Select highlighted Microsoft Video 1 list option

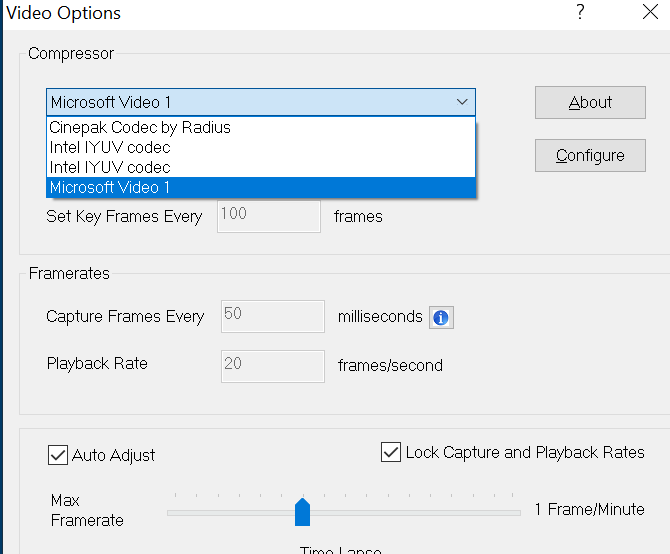(x=261, y=188)
